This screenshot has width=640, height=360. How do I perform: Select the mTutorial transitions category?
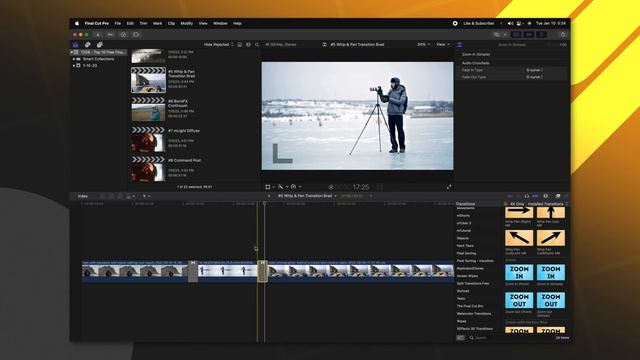click(464, 231)
